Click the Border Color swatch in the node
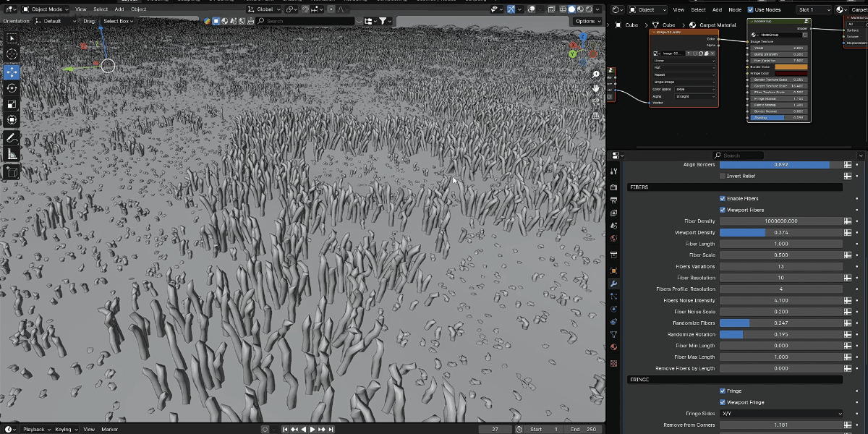This screenshot has width=868, height=434. 791,67
